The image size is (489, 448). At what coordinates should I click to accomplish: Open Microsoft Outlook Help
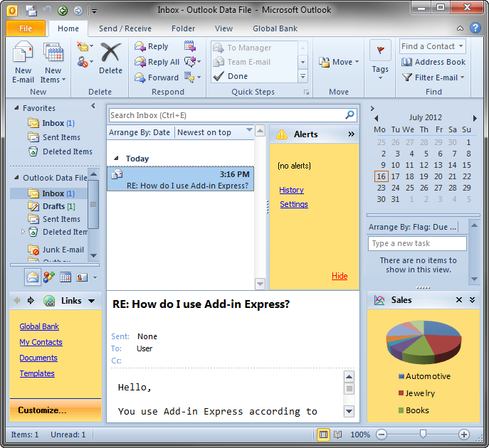coord(475,28)
